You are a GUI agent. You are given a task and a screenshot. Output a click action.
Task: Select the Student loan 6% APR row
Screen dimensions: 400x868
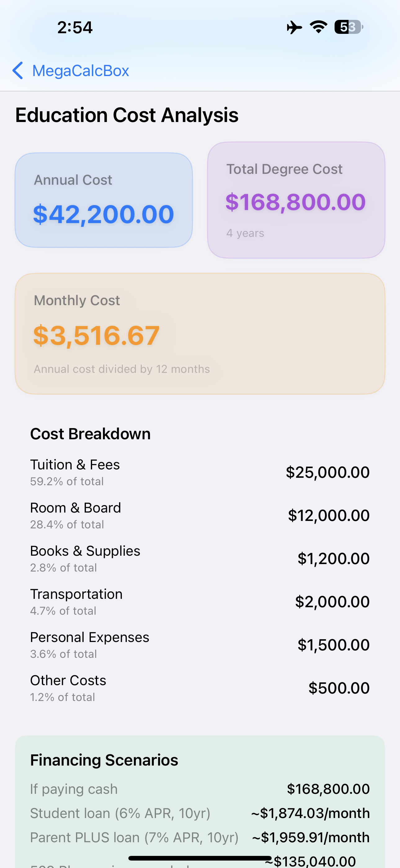click(x=200, y=813)
